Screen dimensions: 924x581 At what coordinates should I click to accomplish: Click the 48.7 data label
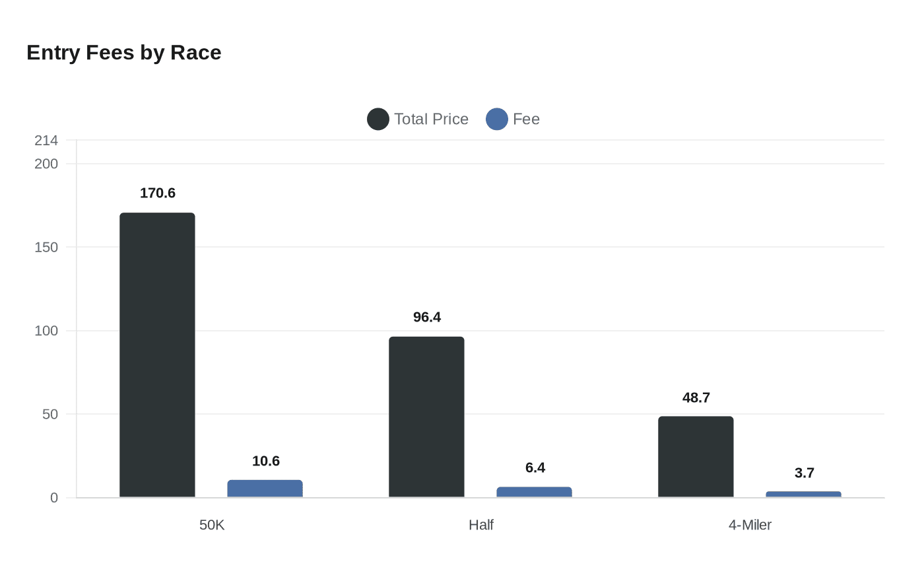coord(696,398)
